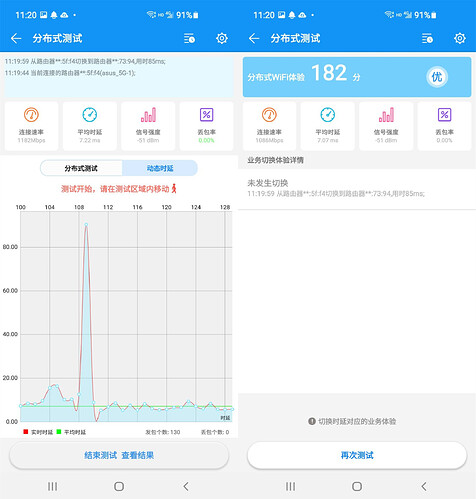Tap the 分布式WiFi体验 182 分 score card
476x499 pixels.
point(357,77)
